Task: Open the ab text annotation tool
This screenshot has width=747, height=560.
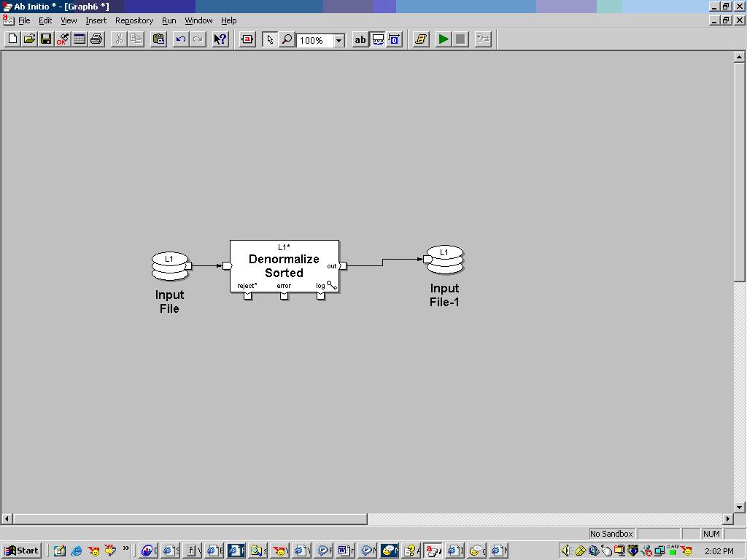Action: click(x=360, y=39)
